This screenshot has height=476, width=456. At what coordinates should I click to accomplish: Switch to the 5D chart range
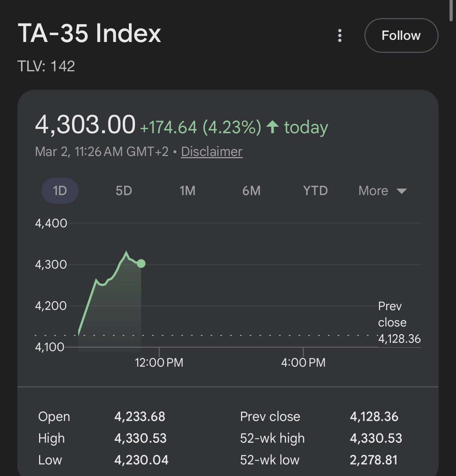pyautogui.click(x=124, y=191)
